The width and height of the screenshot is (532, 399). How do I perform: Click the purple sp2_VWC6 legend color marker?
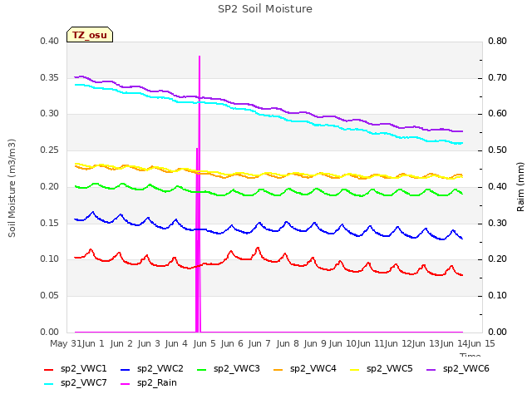point(431,369)
